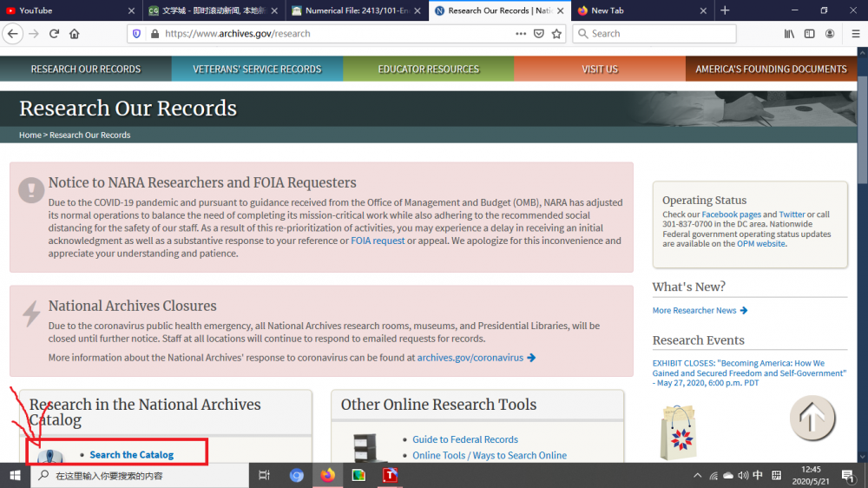Open Chrome from the Windows taskbar
868x488 pixels.
coord(297,475)
